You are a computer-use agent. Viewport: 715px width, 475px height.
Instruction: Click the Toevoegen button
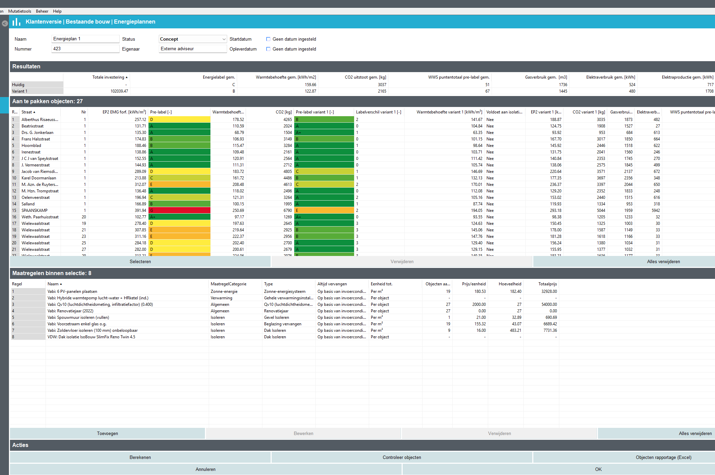pos(107,434)
